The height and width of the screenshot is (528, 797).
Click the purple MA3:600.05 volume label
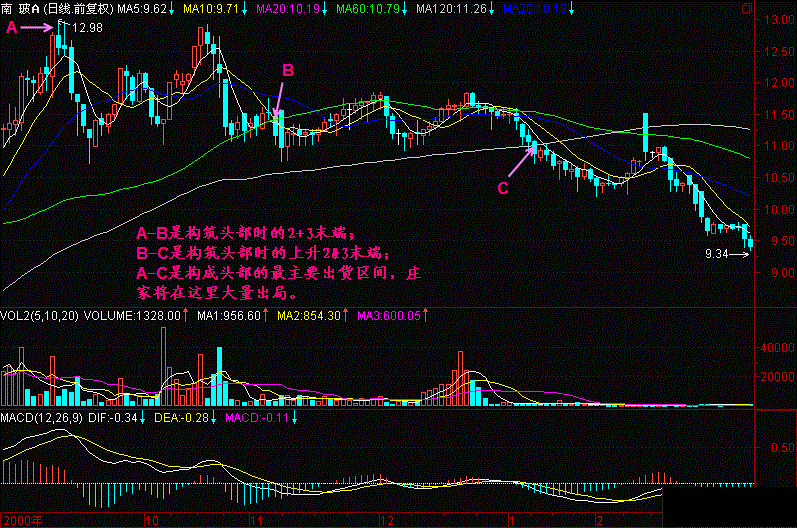coord(382,315)
